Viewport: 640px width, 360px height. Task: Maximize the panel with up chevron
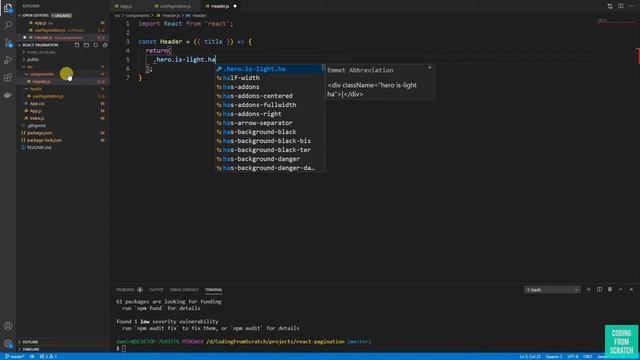(620, 289)
